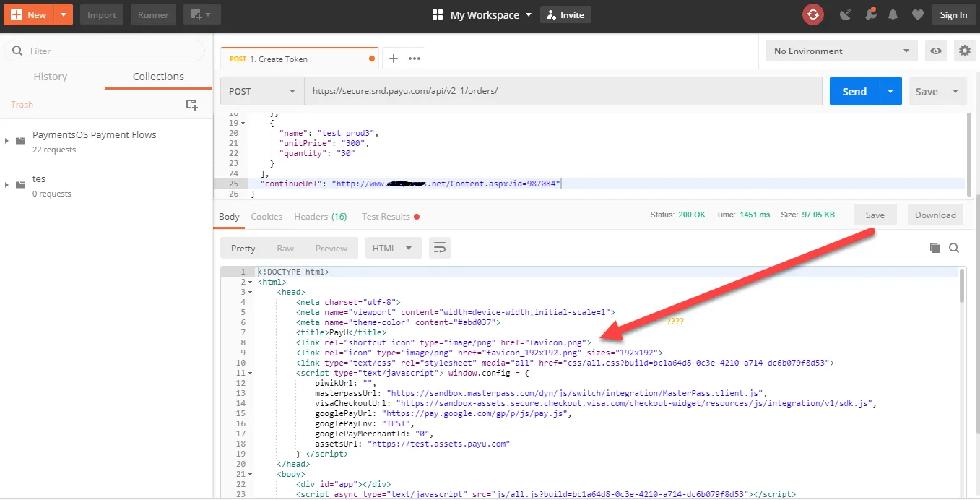The image size is (980, 500).
Task: Click the red sync status icon
Action: (x=813, y=14)
